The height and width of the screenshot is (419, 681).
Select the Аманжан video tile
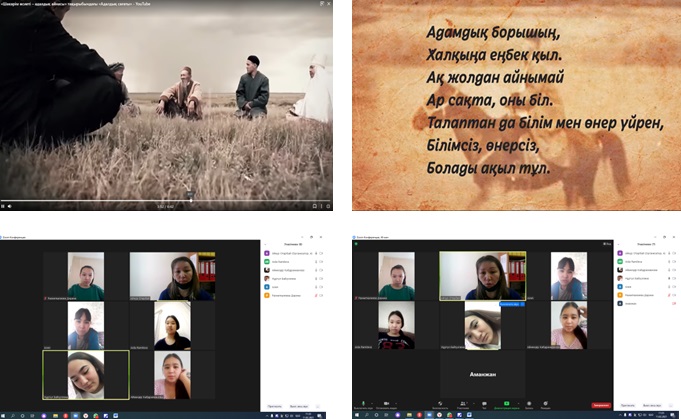[483, 374]
